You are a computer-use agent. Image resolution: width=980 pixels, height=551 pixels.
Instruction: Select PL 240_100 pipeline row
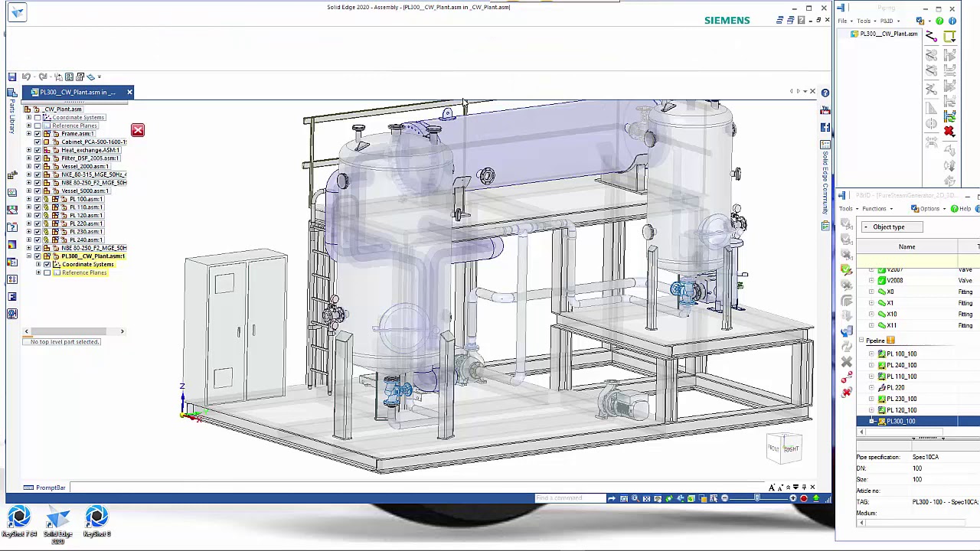(901, 365)
